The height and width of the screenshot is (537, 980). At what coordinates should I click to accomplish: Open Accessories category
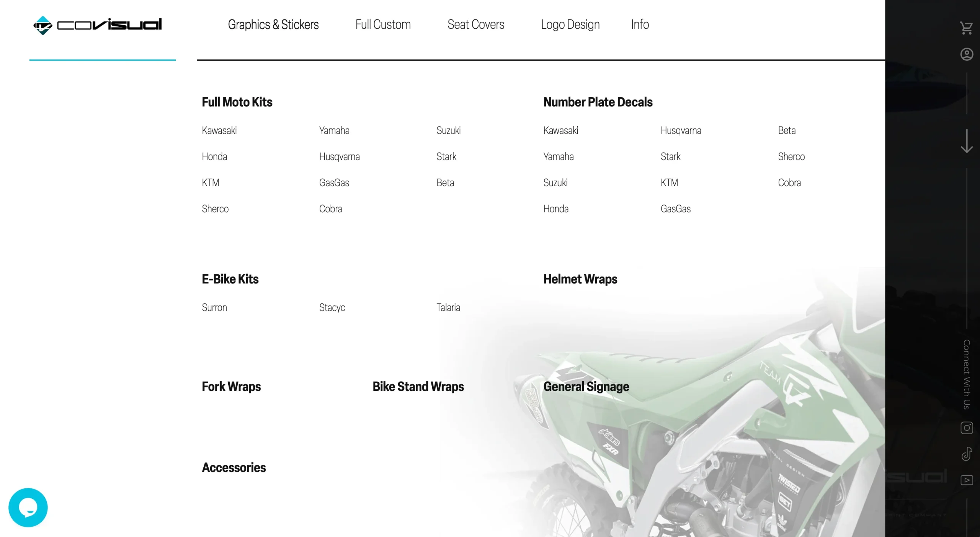tap(234, 468)
